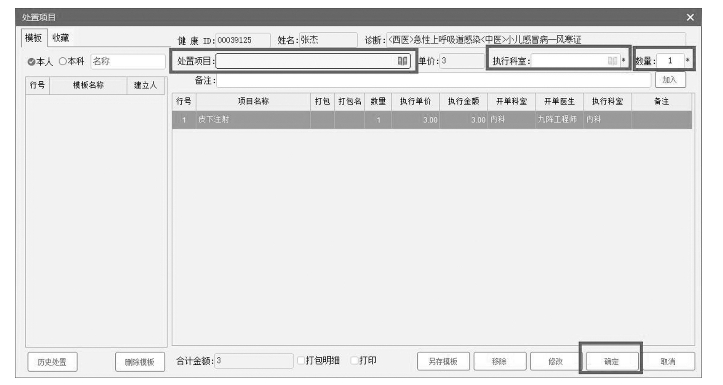Select the 本科 radio button
723x385 pixels.
click(x=63, y=61)
